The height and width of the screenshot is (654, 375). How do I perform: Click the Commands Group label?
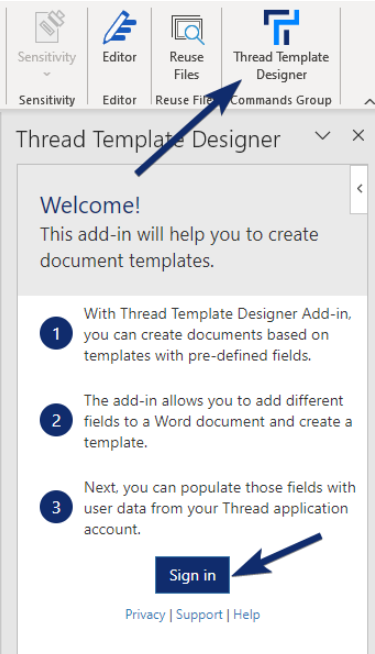click(x=281, y=100)
